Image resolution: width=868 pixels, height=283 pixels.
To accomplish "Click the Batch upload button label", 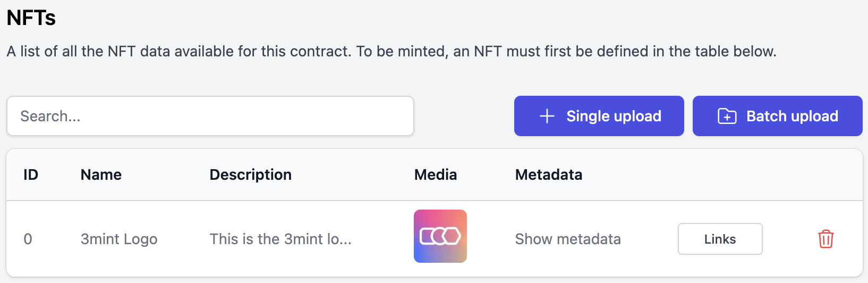I will [x=792, y=116].
